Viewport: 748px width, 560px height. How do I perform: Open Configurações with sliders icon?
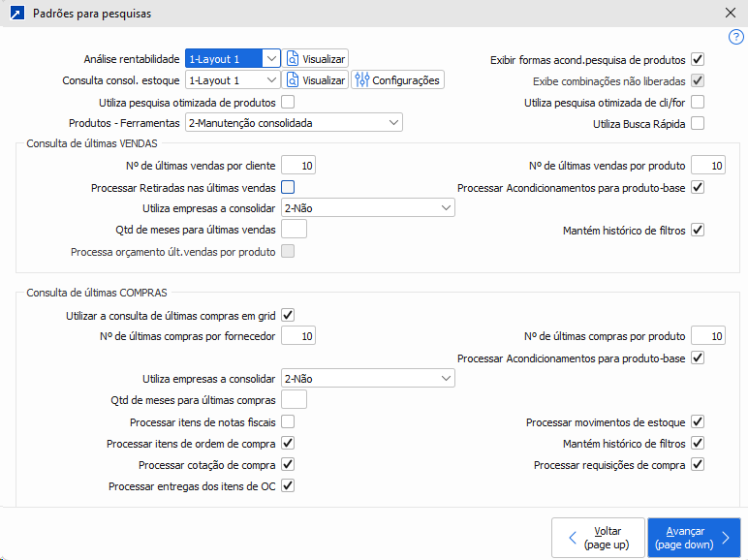point(397,80)
